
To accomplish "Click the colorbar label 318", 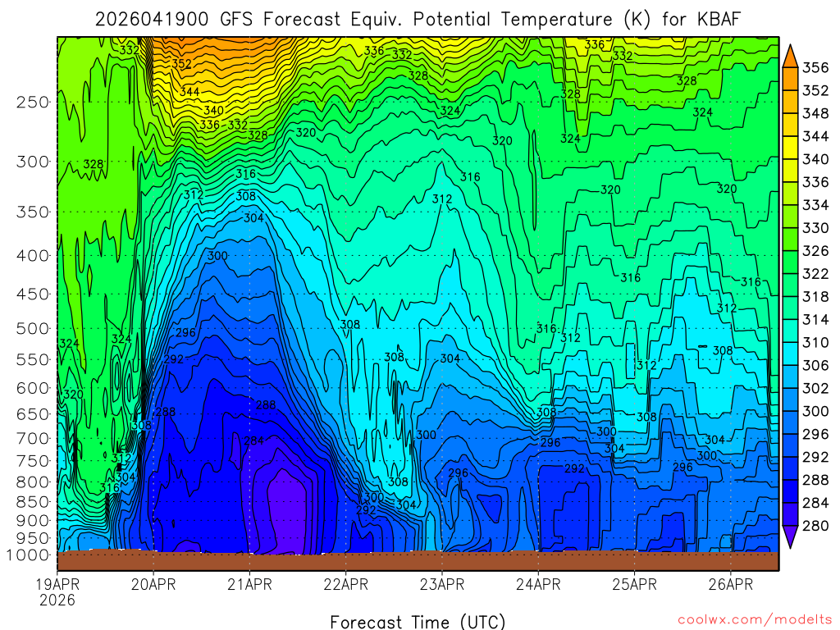I will click(815, 297).
